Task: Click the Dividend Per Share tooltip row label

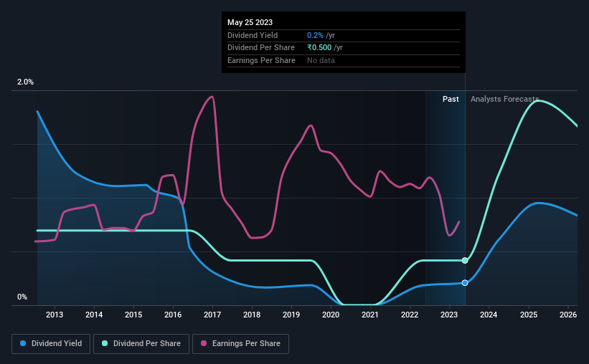Action: (x=261, y=48)
